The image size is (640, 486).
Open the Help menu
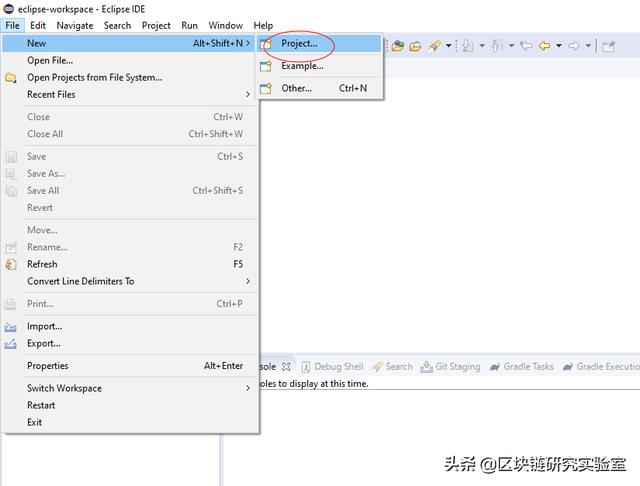click(263, 26)
